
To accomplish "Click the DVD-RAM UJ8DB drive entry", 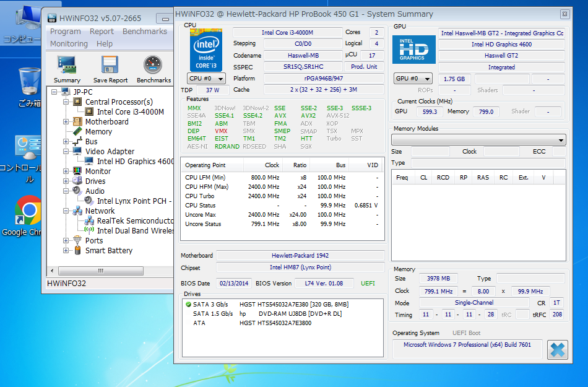I will 267,313.
